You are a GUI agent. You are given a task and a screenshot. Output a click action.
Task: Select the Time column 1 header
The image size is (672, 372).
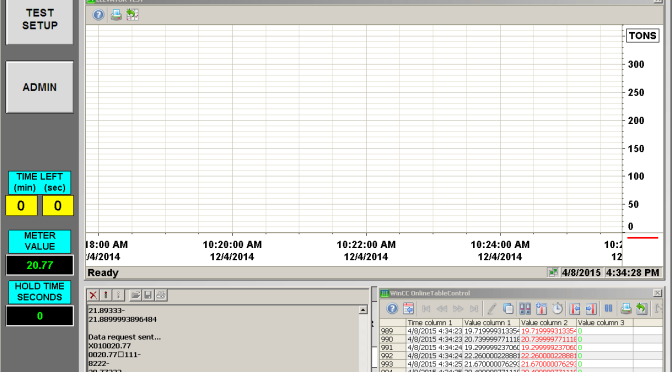click(434, 322)
